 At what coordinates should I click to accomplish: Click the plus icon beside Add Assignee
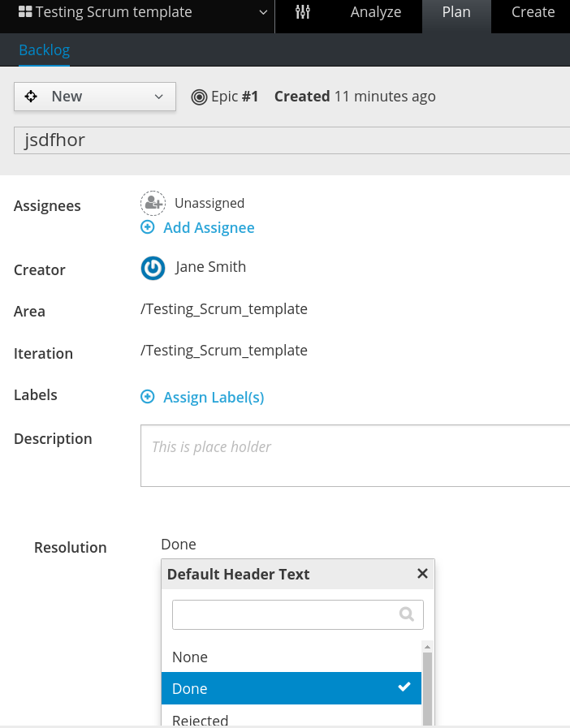coord(148,228)
